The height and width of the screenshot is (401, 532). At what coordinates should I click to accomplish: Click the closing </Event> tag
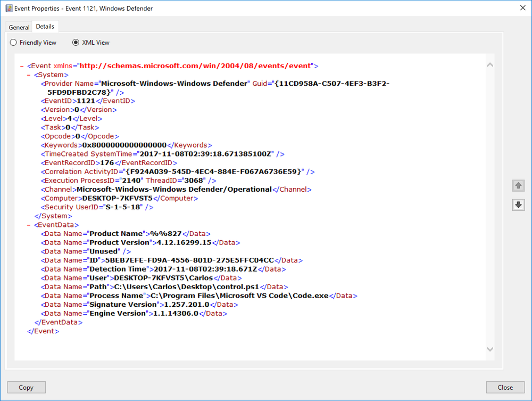click(43, 331)
